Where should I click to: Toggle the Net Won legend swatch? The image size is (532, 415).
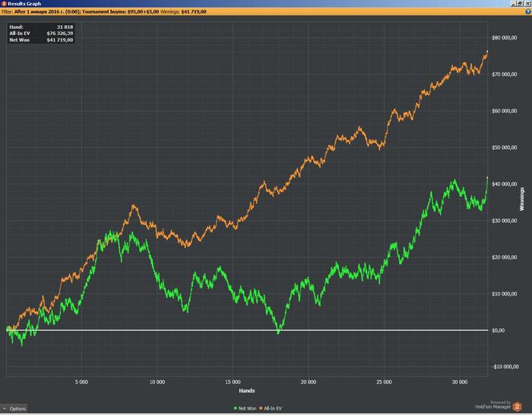(236, 408)
